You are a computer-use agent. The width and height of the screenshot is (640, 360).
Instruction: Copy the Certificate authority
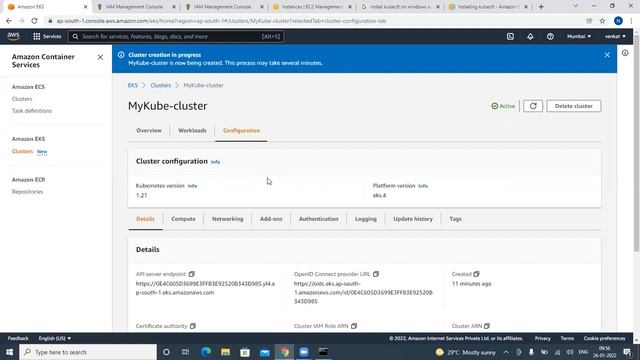tap(193, 326)
